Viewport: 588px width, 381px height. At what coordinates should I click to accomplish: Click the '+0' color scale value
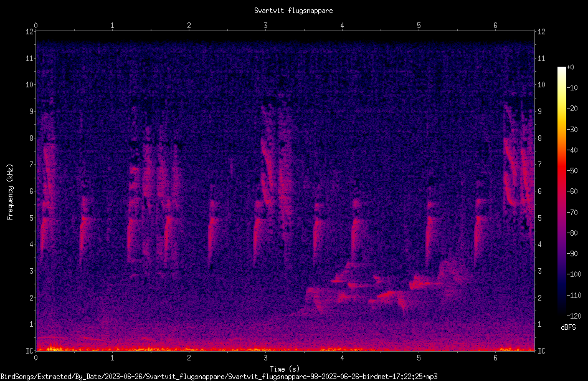[570, 67]
